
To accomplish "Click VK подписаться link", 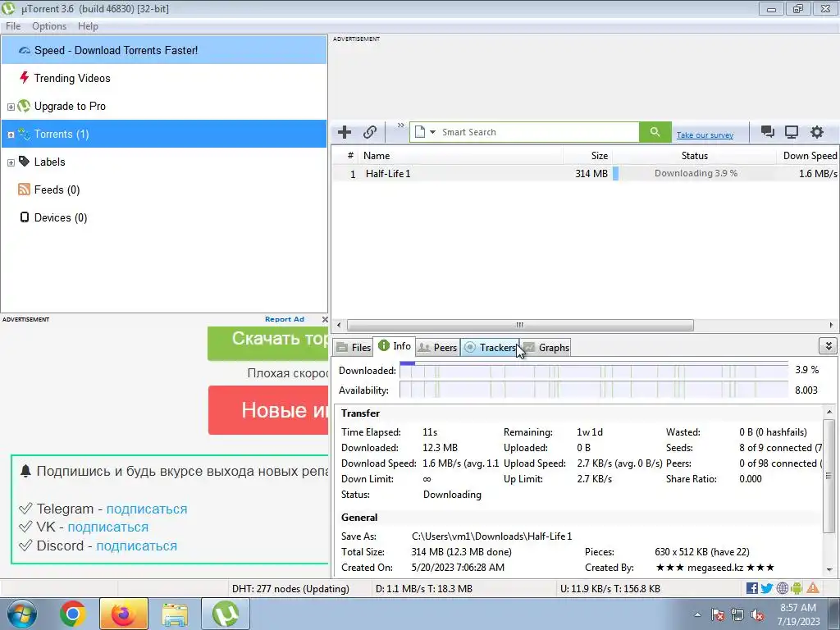I will pos(107,527).
